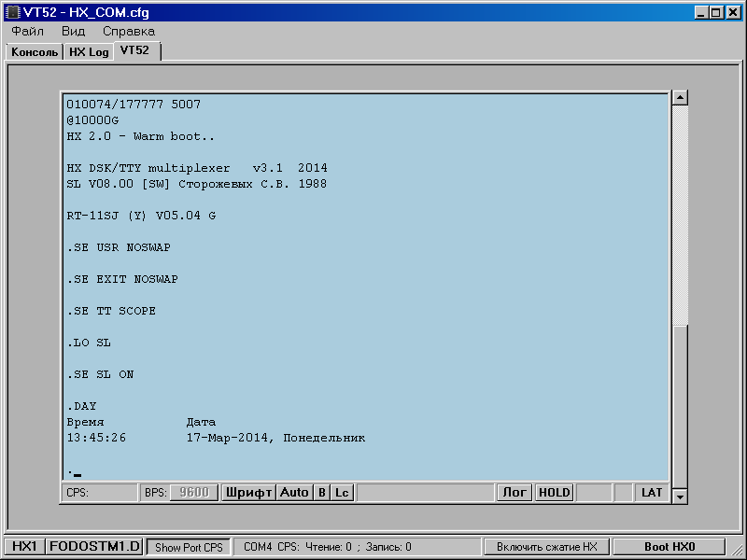Click the LAT keyboard layout indicator
Screen dimensions: 747x560
pyautogui.click(x=652, y=492)
